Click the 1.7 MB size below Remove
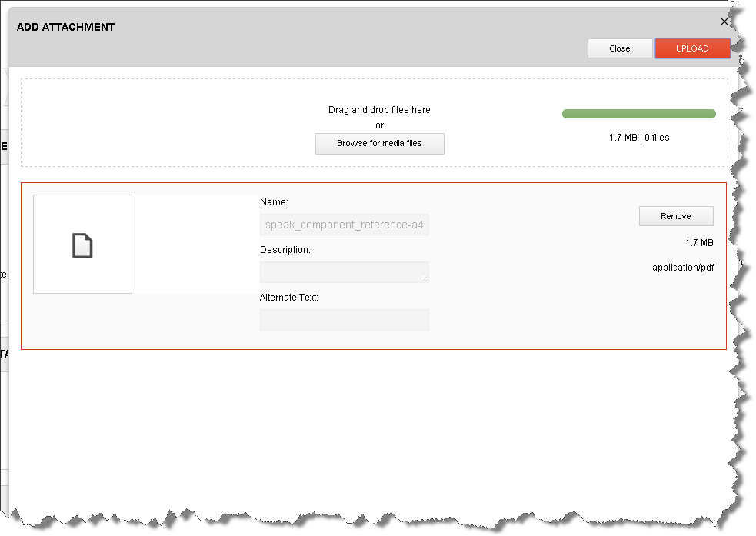The image size is (756, 536). tap(698, 243)
